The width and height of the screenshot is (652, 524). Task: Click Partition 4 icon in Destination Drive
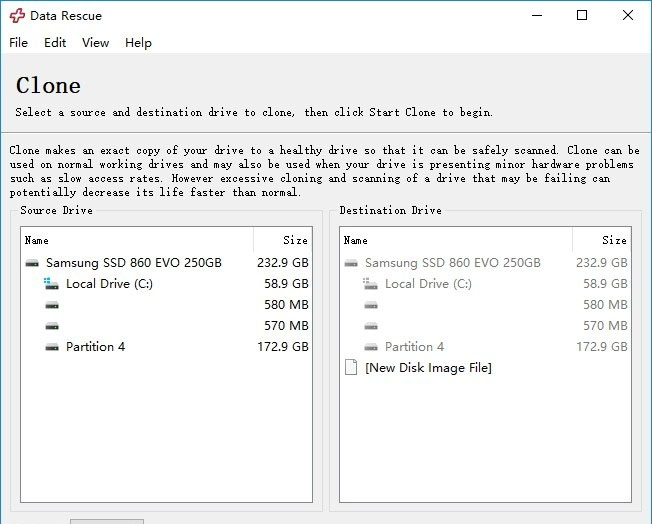371,347
